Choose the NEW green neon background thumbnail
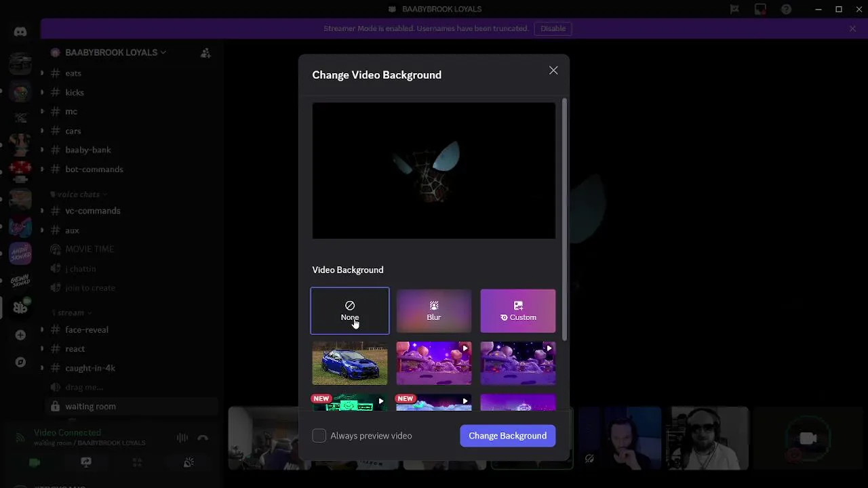 (350, 402)
